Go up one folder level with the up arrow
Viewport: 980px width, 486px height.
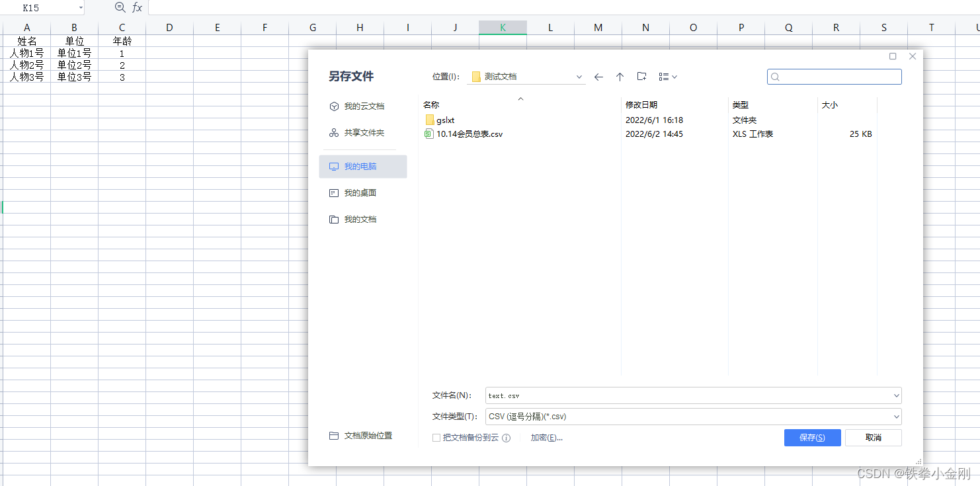(620, 76)
